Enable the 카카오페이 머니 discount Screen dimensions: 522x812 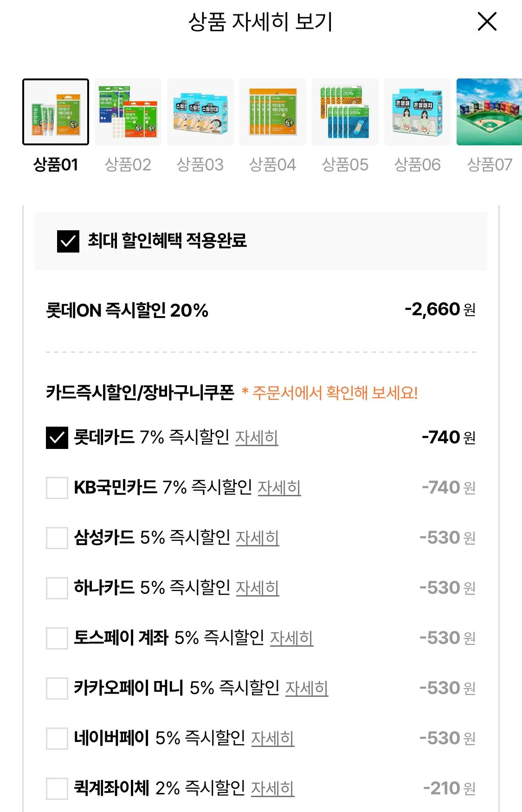coord(56,688)
